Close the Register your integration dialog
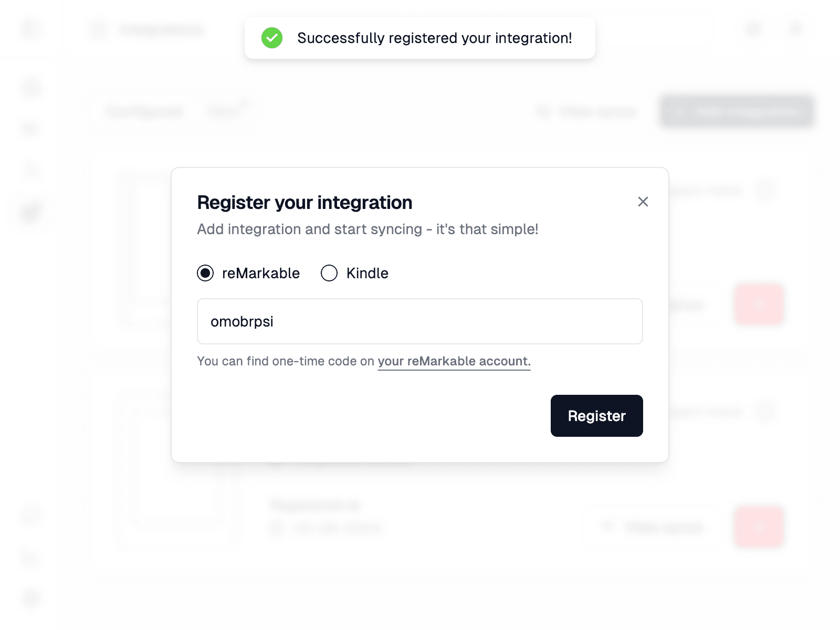The image size is (840, 630). coord(643,202)
